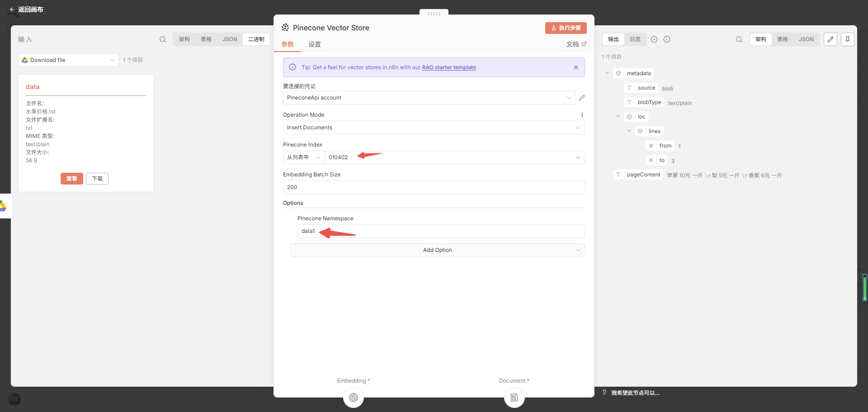Open the RAG starter template link
Image resolution: width=868 pixels, height=412 pixels.
coord(449,67)
